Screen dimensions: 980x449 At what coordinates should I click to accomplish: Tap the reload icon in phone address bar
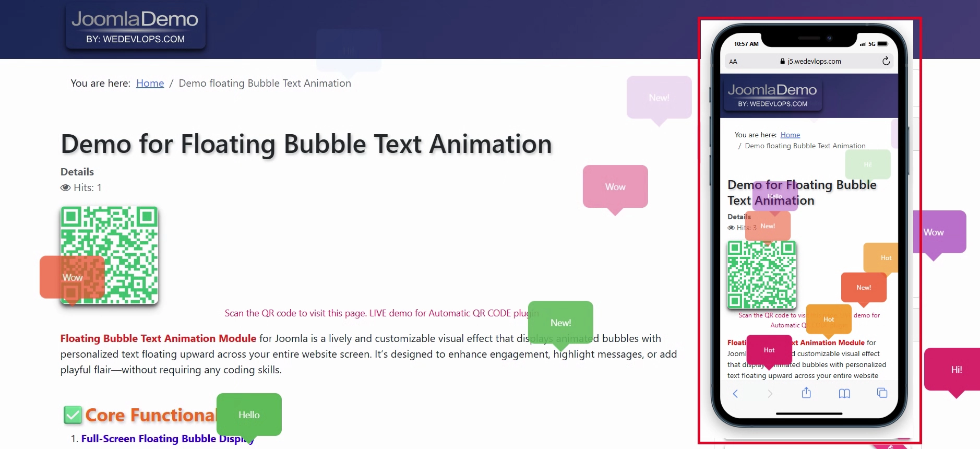886,61
